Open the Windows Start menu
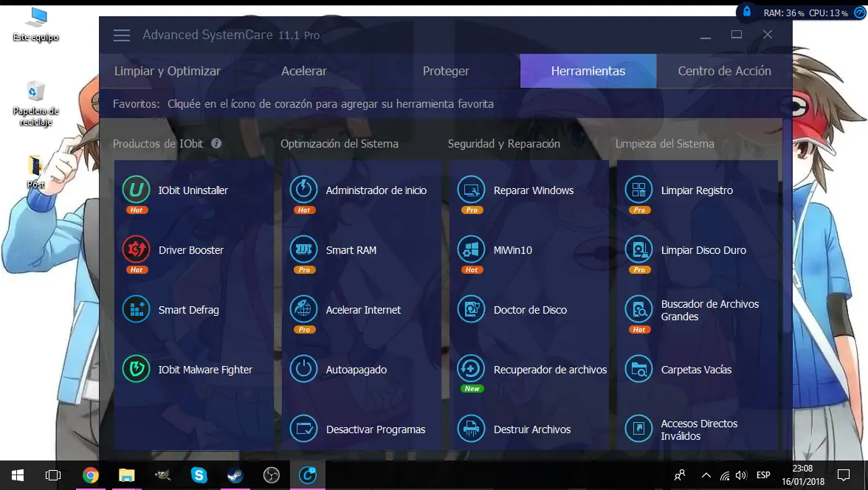This screenshot has height=490, width=868. pyautogui.click(x=17, y=475)
